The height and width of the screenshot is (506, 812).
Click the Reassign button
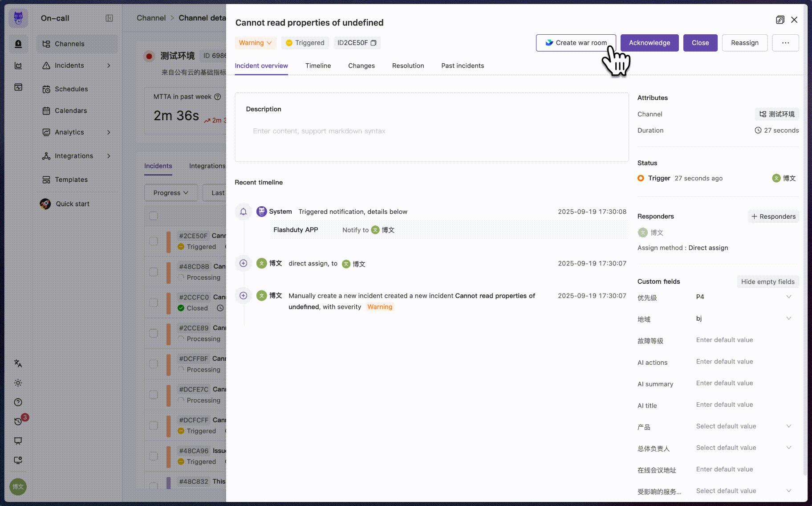point(744,43)
